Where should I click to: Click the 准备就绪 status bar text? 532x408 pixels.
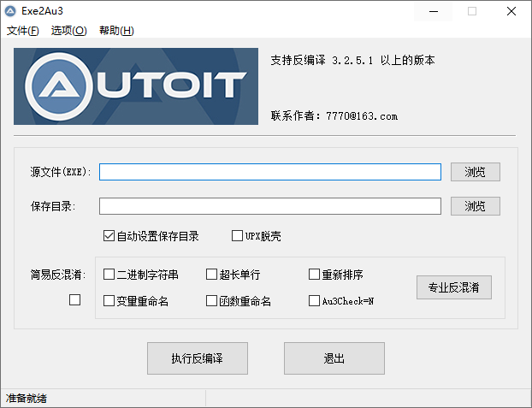27,398
